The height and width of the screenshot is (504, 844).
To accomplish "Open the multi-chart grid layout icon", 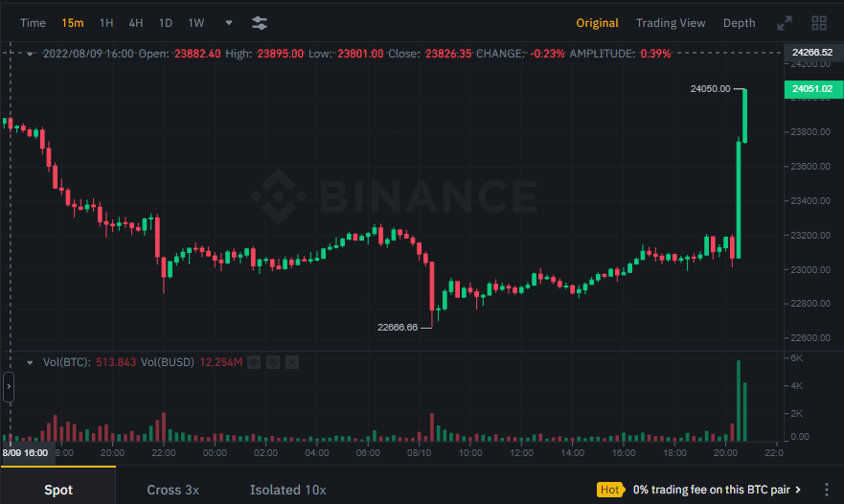I will point(819,23).
